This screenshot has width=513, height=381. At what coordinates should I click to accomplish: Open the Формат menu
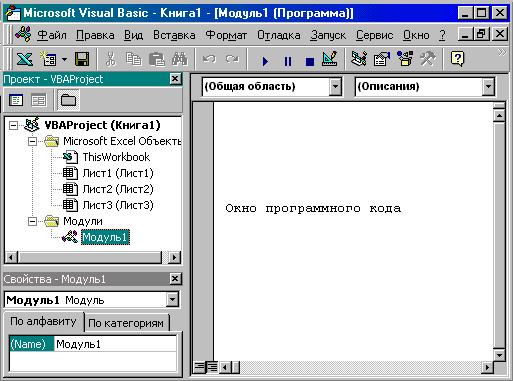226,35
